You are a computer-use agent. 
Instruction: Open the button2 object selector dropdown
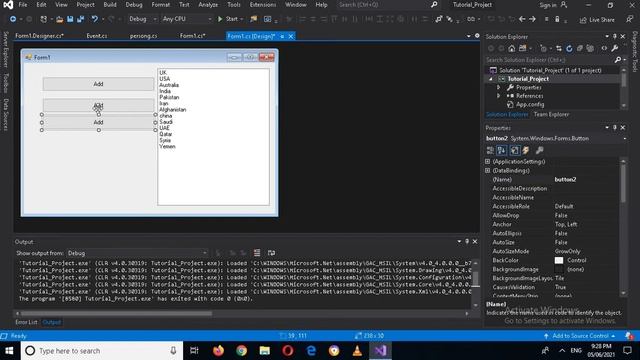point(624,139)
